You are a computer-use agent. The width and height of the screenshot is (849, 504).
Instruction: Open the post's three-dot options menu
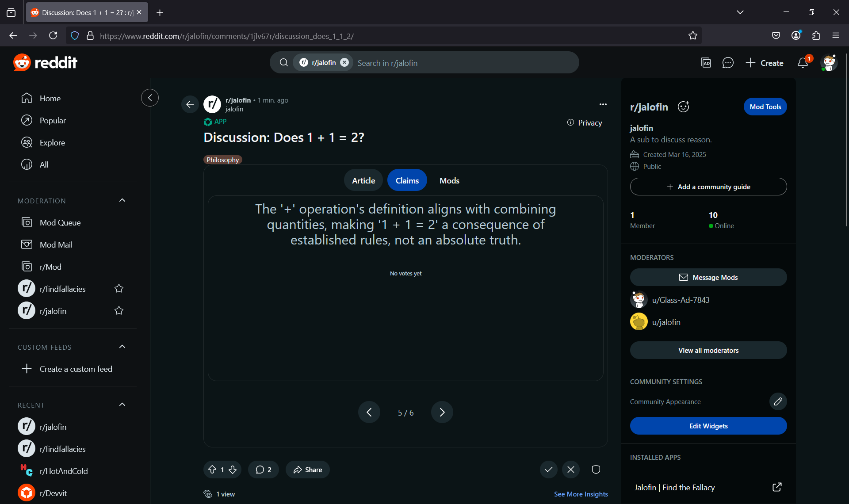603,104
